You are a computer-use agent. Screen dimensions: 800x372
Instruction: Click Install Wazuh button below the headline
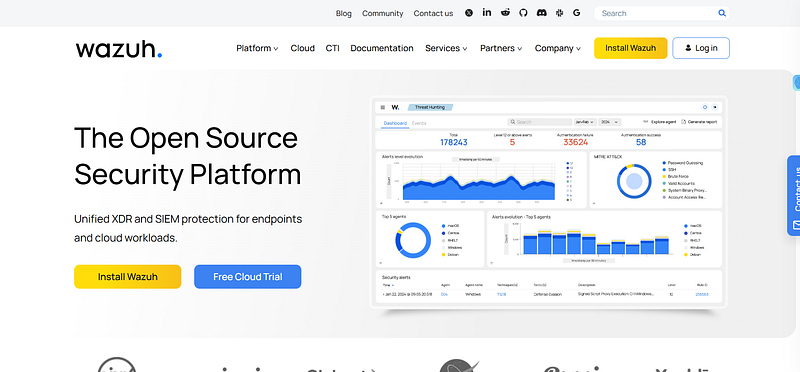coord(128,277)
